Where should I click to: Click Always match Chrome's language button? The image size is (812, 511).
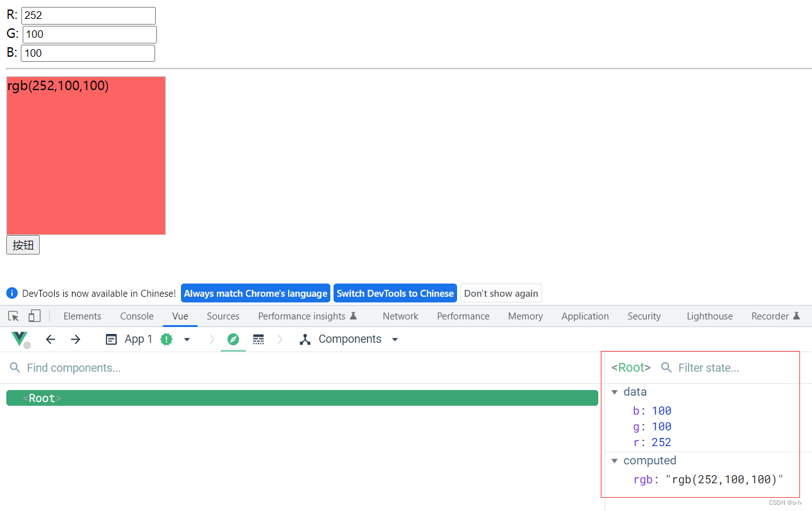(255, 293)
